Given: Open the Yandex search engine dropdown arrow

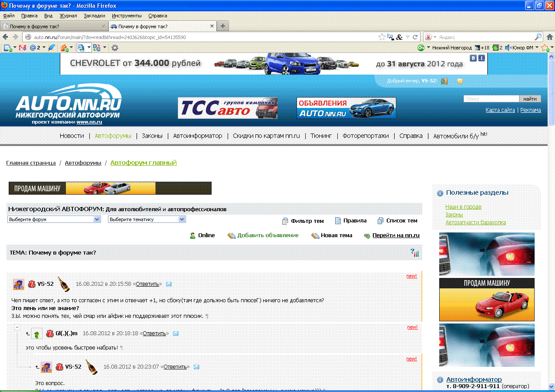Looking at the screenshot, I should click(435, 37).
